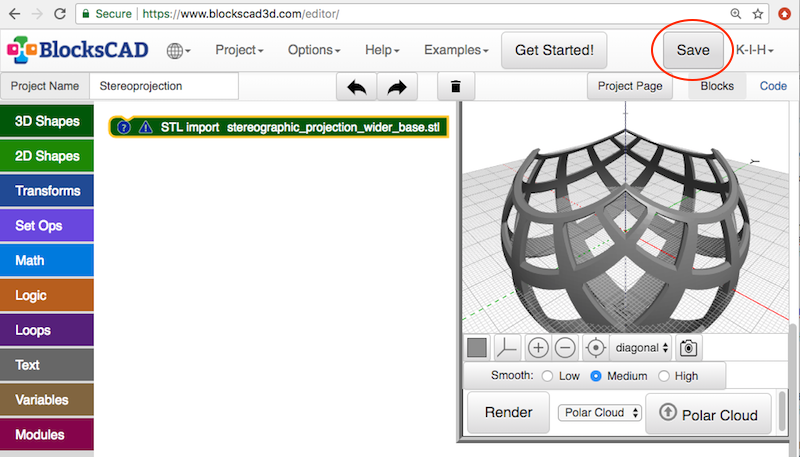Viewport: 800px width, 457px height.
Task: Save the project with the Save button
Action: tap(693, 50)
